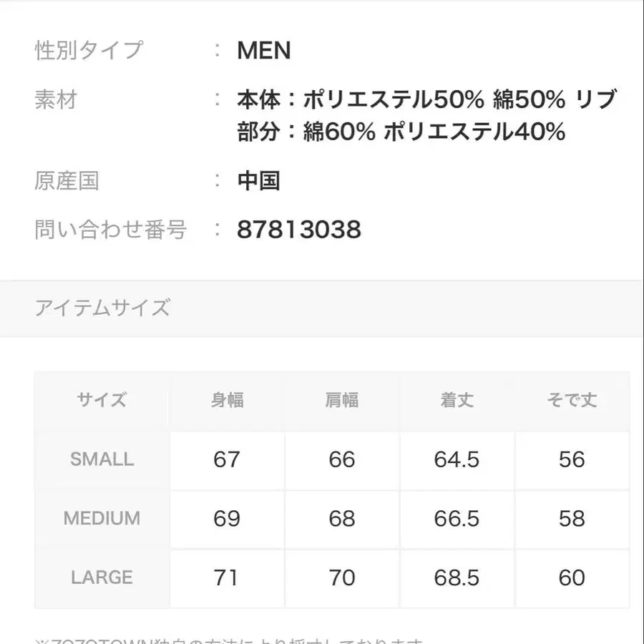Click the SMALL 身幅 value 67
Viewport: 644px width, 644px height.
click(227, 459)
